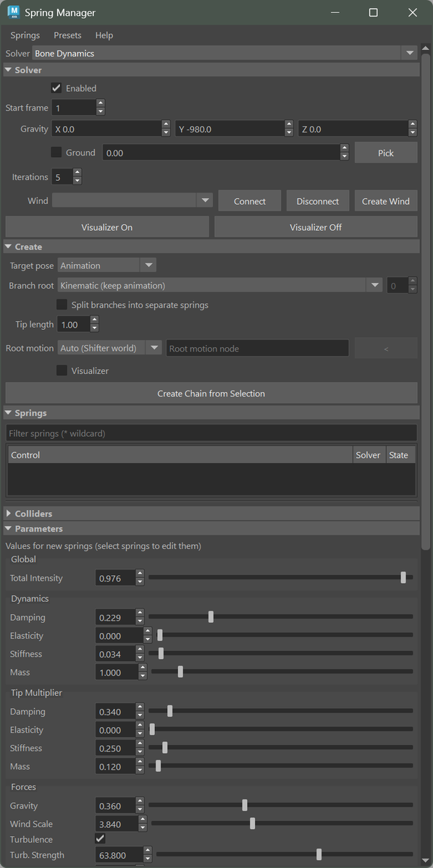
Task: Click the Maya application icon in title bar
Action: click(12, 12)
